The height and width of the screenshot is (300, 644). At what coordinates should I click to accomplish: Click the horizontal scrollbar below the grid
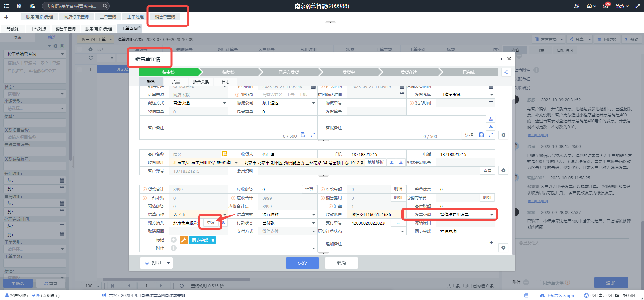click(x=176, y=279)
